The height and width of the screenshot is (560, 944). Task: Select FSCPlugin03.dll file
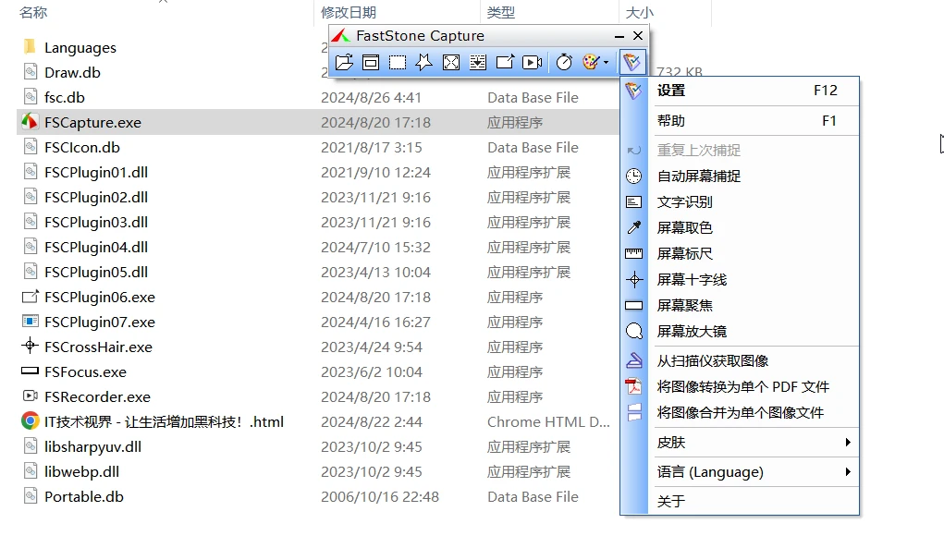pyautogui.click(x=96, y=223)
